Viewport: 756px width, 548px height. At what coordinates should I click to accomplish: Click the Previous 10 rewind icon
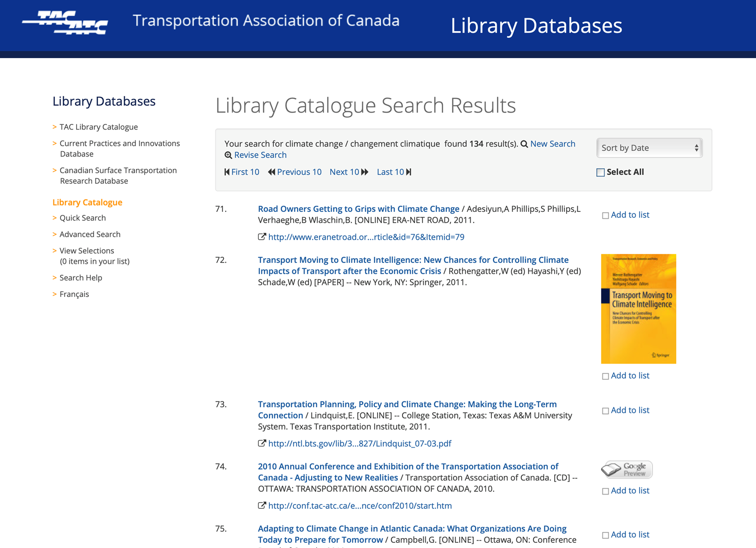click(271, 172)
